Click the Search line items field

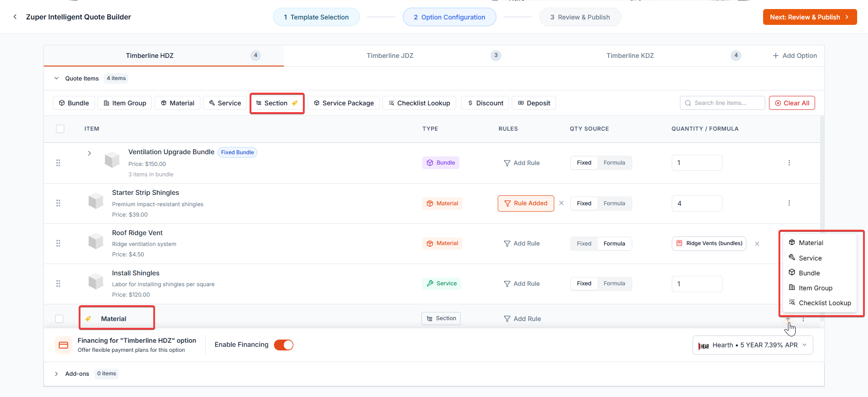click(x=722, y=103)
